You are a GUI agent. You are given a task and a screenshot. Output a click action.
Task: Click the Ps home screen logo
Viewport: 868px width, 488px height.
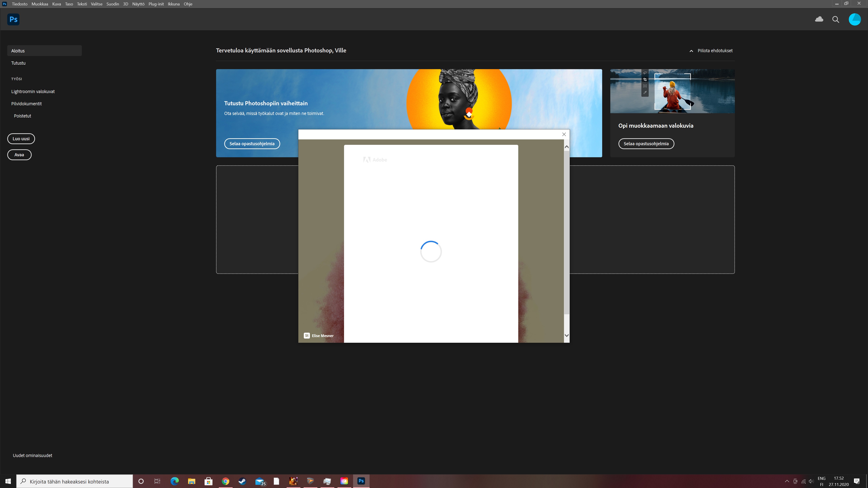coord(13,19)
